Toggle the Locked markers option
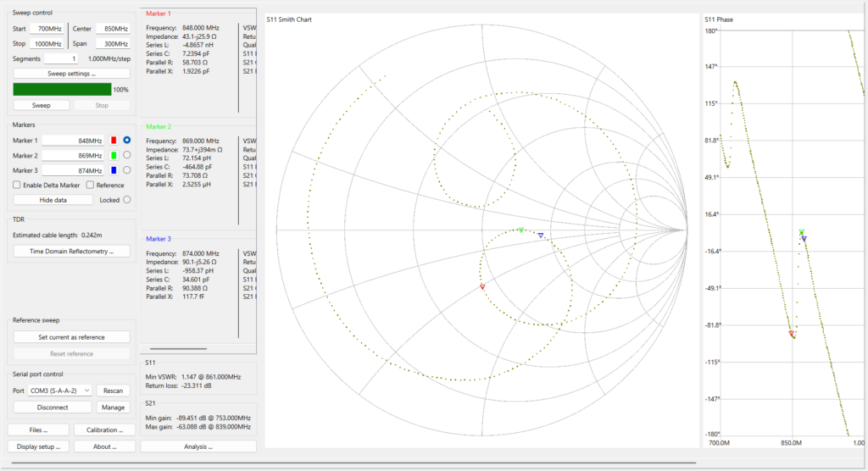 127,200
